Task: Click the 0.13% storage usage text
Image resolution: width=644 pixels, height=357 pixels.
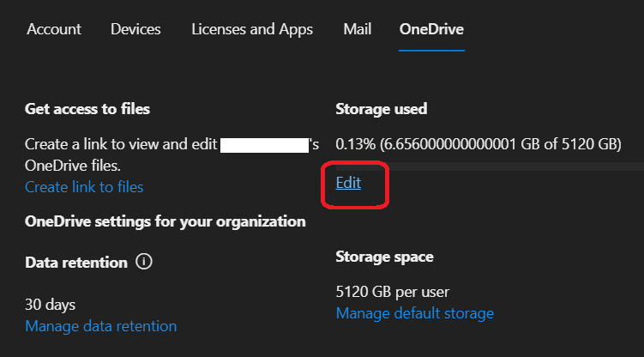Action: [478, 143]
